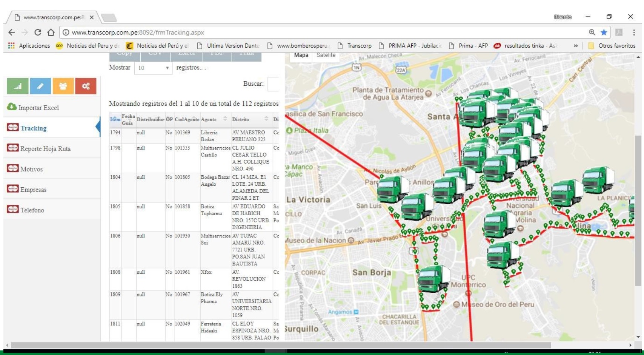This screenshot has width=644, height=355.
Task: Open Importar Excel from the sidebar
Action: click(38, 108)
